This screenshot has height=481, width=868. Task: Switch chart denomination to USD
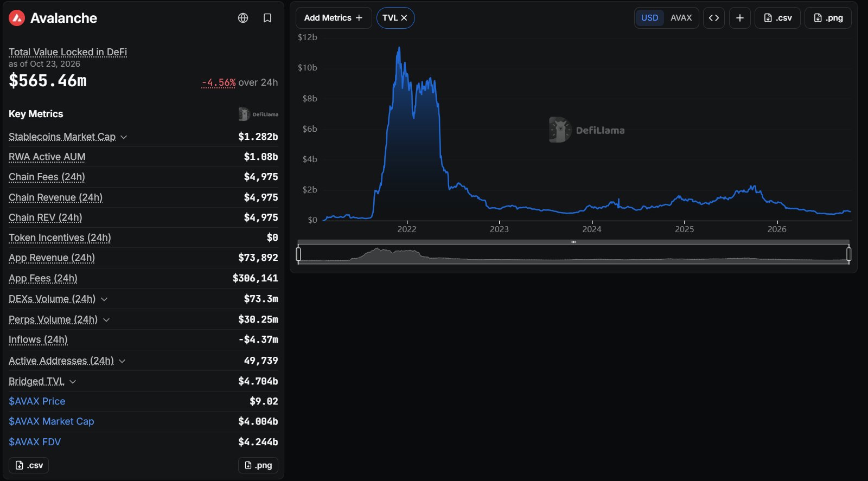point(649,18)
